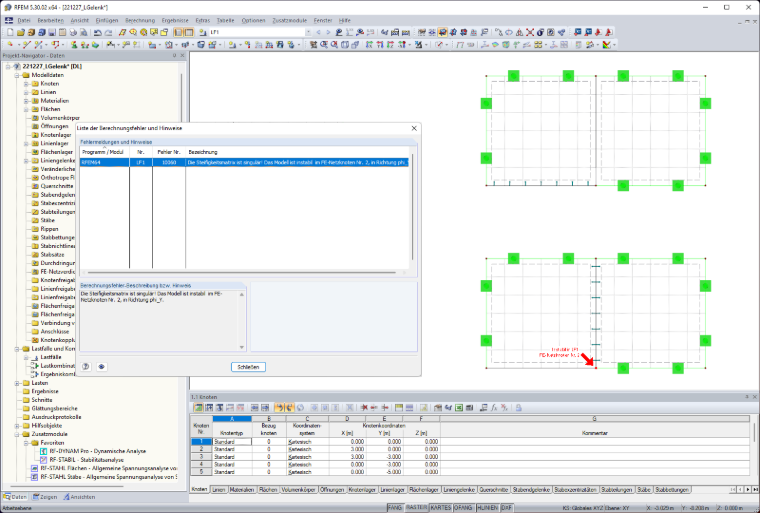This screenshot has height=513, width=760.
Task: Toggle the table panel display button in toolbar
Action: (x=189, y=32)
